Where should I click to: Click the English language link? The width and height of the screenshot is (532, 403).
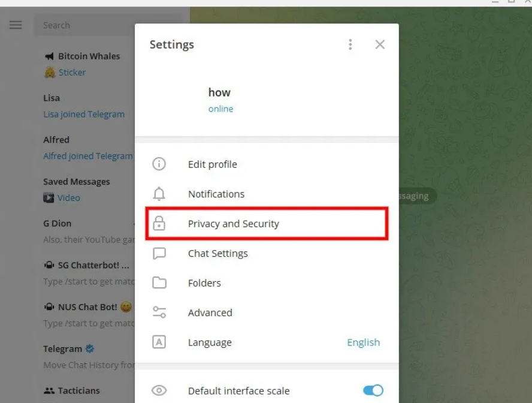(364, 342)
